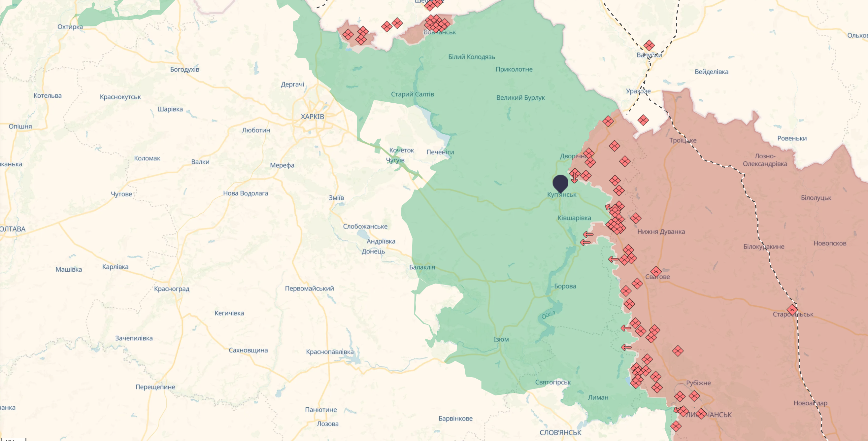Click the Чугуїв town label
The height and width of the screenshot is (441, 868).
[395, 160]
